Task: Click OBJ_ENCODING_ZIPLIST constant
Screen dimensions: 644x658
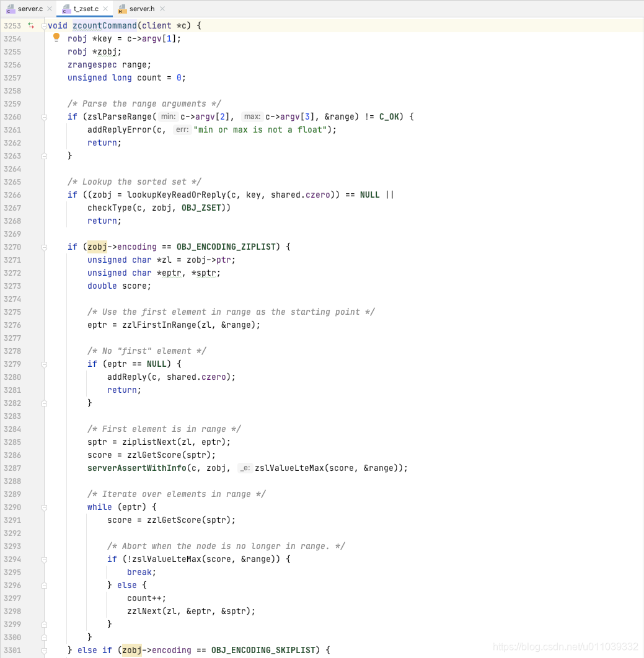Action: click(x=226, y=247)
